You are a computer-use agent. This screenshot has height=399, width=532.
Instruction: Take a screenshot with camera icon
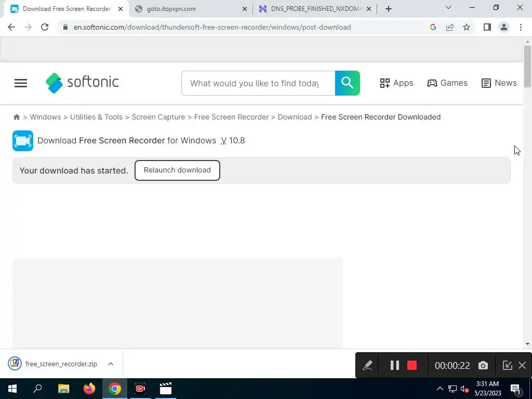coord(483,365)
